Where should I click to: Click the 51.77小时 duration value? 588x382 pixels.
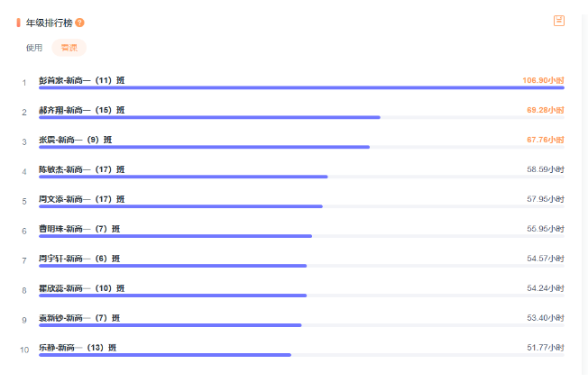[545, 348]
